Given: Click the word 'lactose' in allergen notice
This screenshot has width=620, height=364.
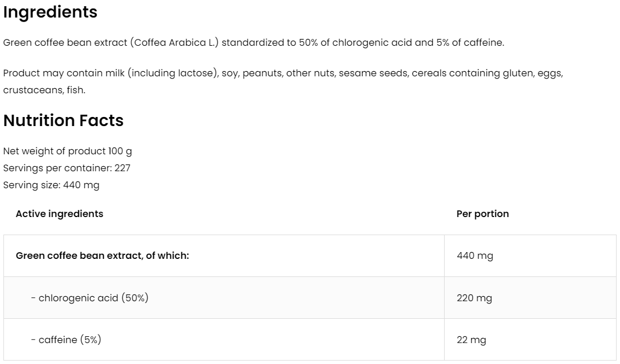Looking at the screenshot, I should click(x=199, y=73).
